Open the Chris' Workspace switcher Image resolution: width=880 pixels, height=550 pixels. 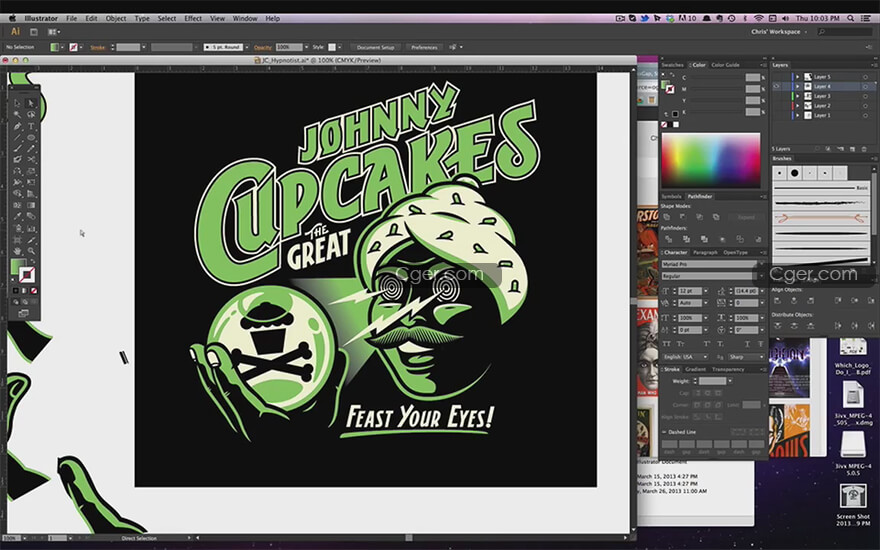(779, 32)
